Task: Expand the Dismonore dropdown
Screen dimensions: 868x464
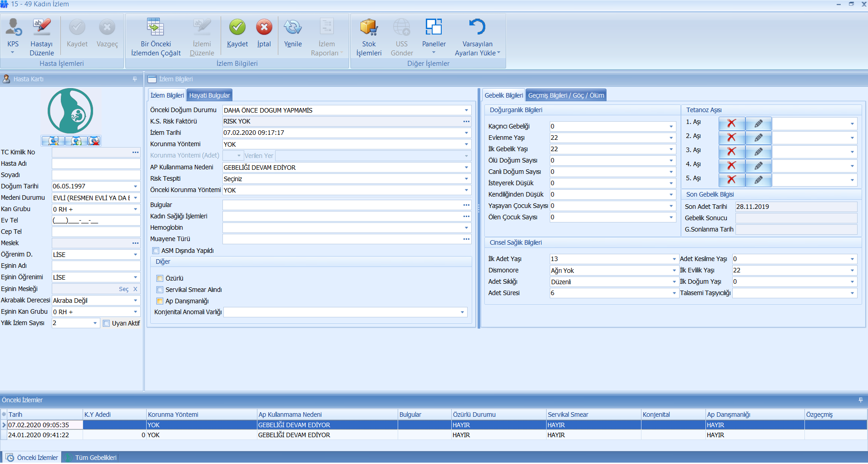Action: 674,271
